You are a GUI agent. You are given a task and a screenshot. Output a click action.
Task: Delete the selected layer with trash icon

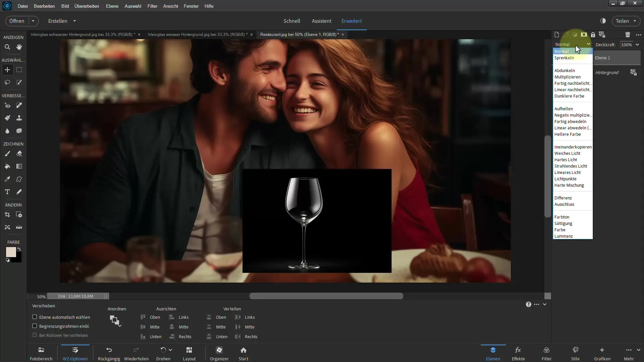coord(628,35)
